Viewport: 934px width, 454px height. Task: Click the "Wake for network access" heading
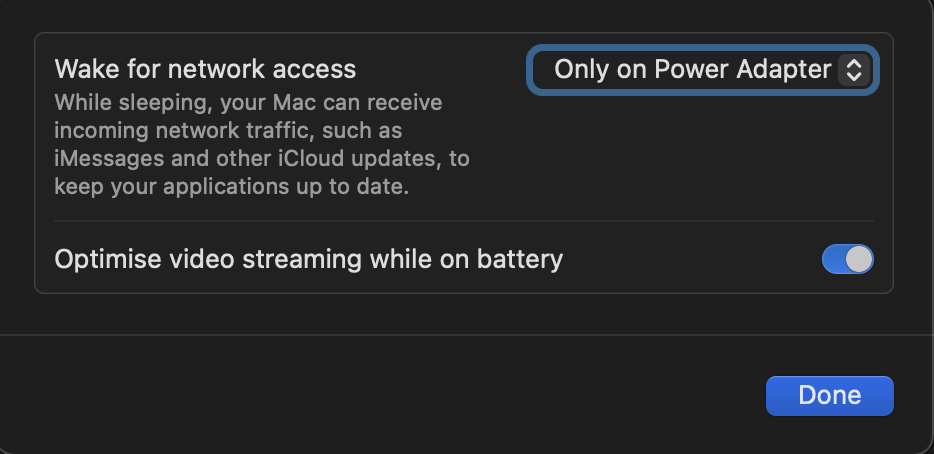[205, 69]
